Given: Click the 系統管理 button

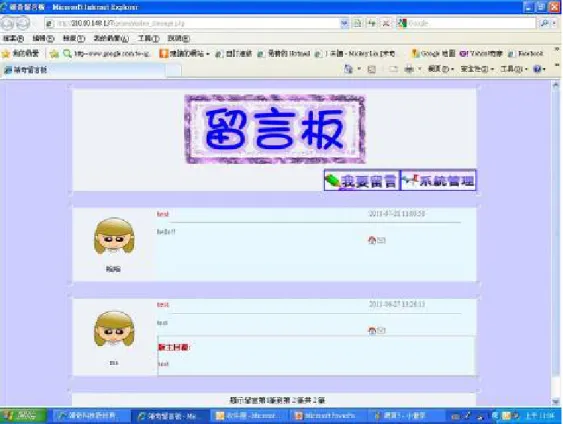Looking at the screenshot, I should pos(438,180).
